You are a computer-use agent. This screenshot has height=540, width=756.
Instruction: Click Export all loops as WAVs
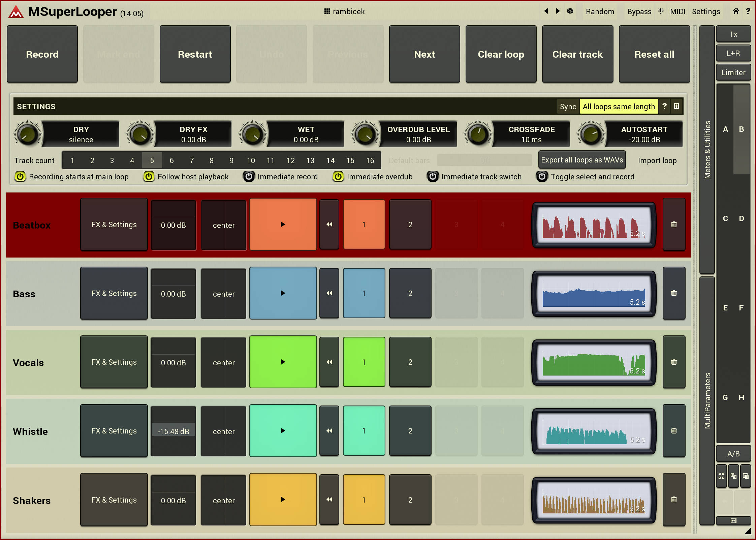[582, 160]
